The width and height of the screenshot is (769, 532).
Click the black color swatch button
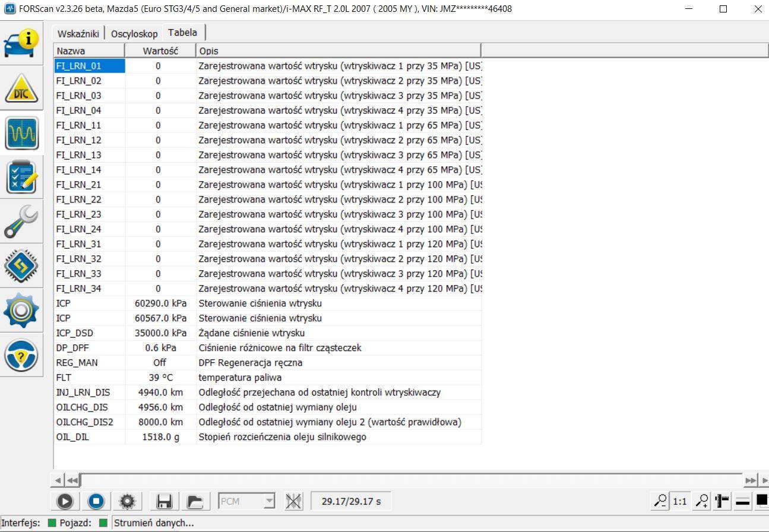pyautogui.click(x=761, y=501)
